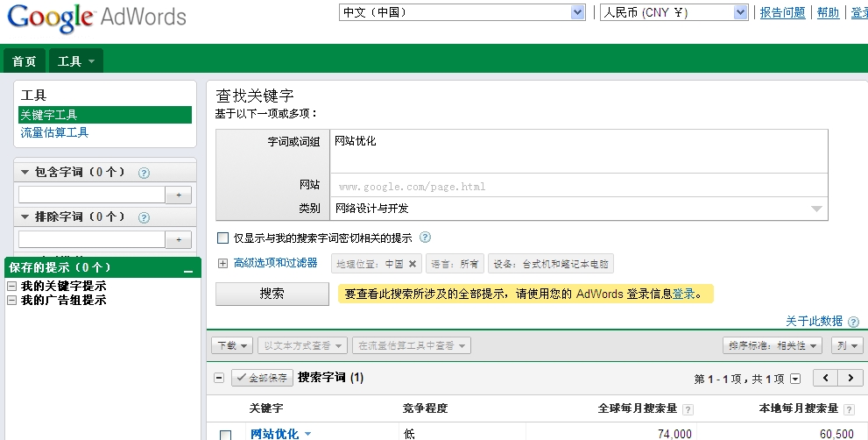Open the 下载 dropdown
This screenshot has height=440, width=868.
pyautogui.click(x=232, y=346)
